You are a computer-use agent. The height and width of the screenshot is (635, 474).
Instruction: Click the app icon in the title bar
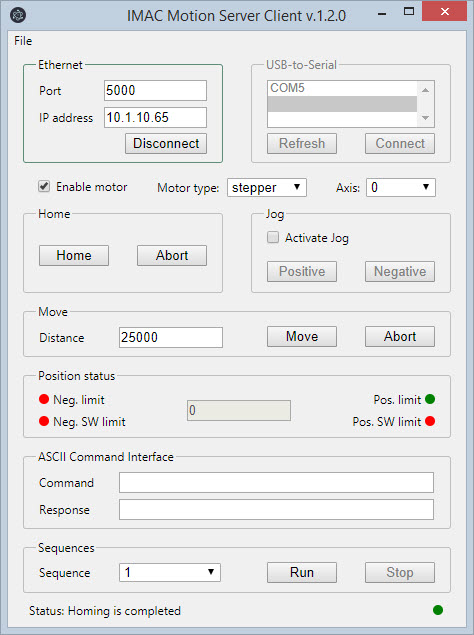pos(18,15)
